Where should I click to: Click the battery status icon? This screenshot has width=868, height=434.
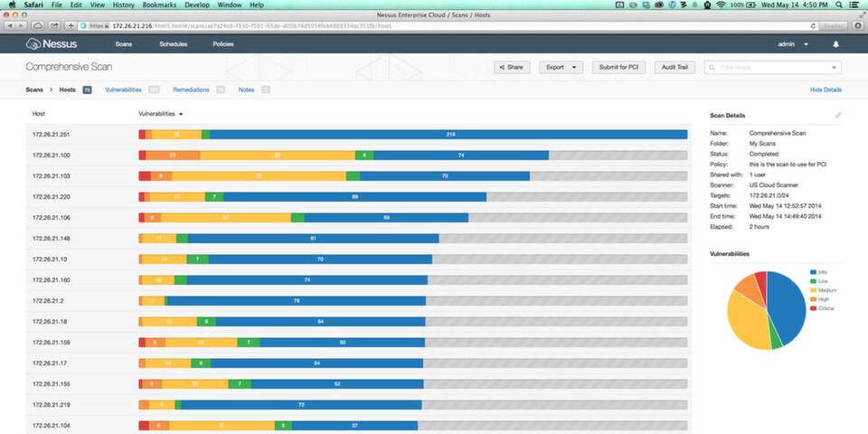[x=750, y=5]
